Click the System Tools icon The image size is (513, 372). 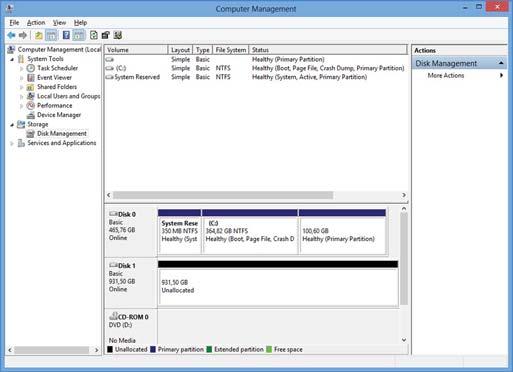[x=21, y=59]
